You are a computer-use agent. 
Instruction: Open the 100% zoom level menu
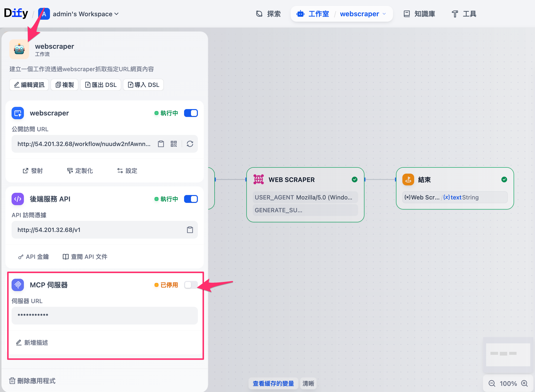508,383
